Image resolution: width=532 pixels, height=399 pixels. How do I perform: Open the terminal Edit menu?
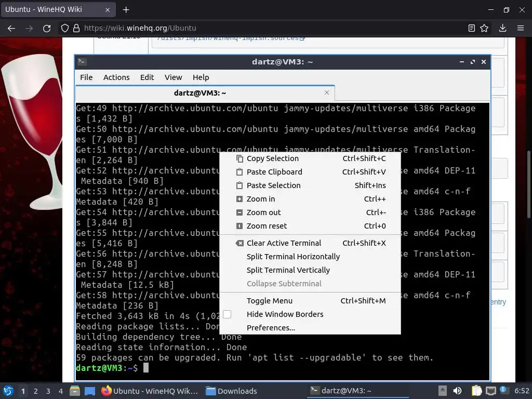pyautogui.click(x=147, y=77)
